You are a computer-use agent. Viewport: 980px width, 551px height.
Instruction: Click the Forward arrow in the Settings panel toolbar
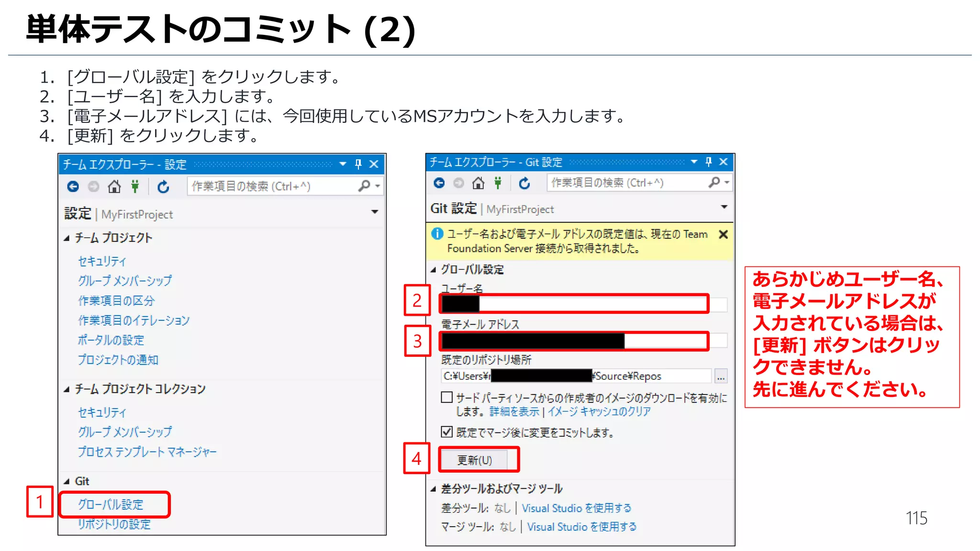click(x=93, y=187)
